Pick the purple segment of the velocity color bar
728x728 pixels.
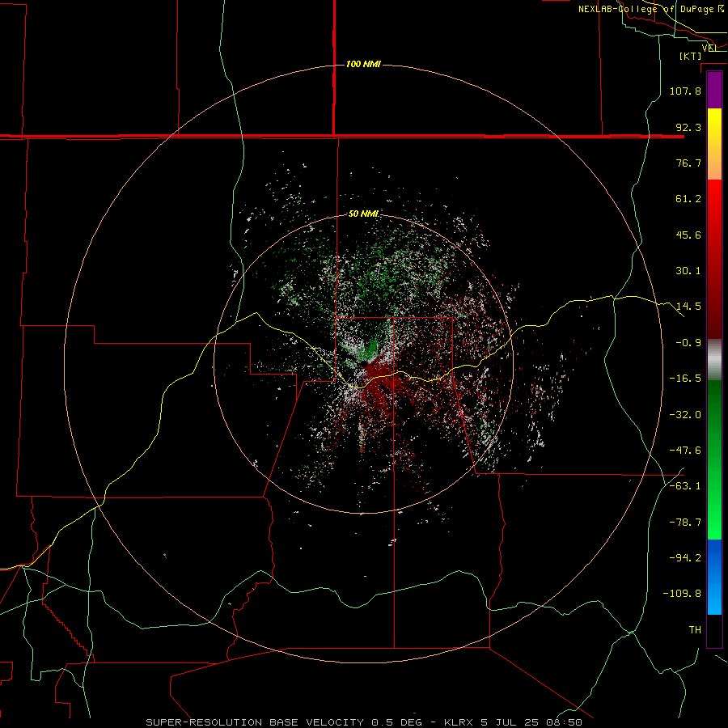tap(714, 90)
